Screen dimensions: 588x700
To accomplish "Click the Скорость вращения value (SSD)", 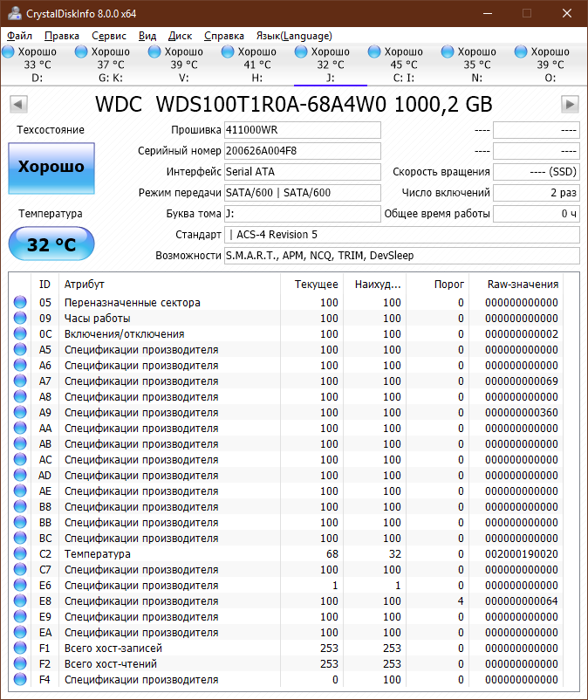I will (x=537, y=172).
